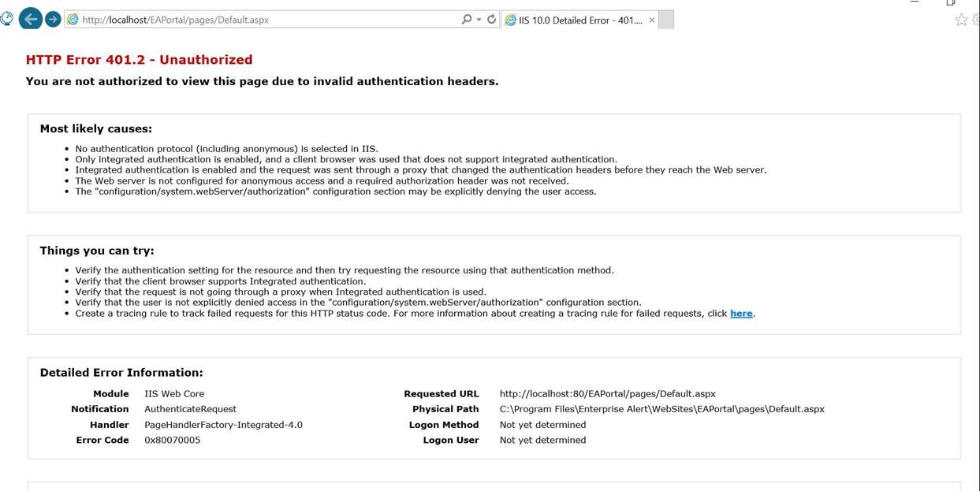Click the 'Most likely causes:' heading
The image size is (980, 491).
(x=96, y=128)
